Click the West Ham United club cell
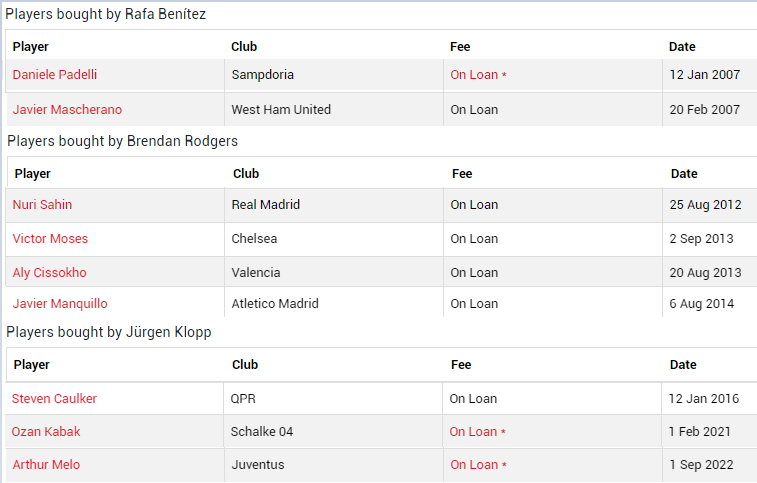 pos(334,110)
